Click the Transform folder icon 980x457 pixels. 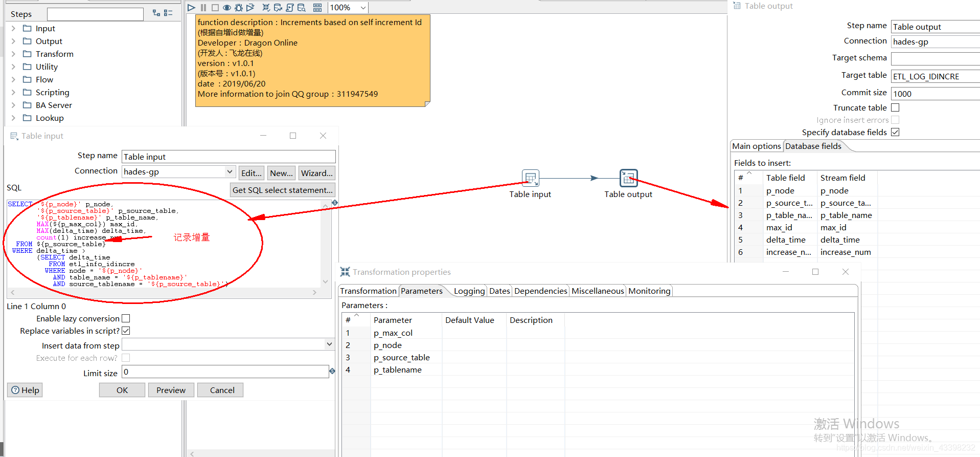(28, 54)
